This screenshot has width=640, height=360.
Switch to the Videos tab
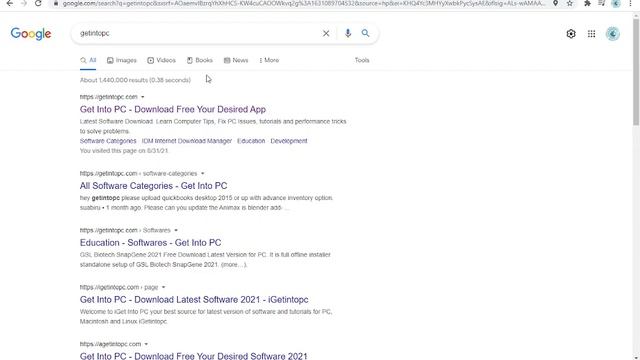[x=161, y=60]
